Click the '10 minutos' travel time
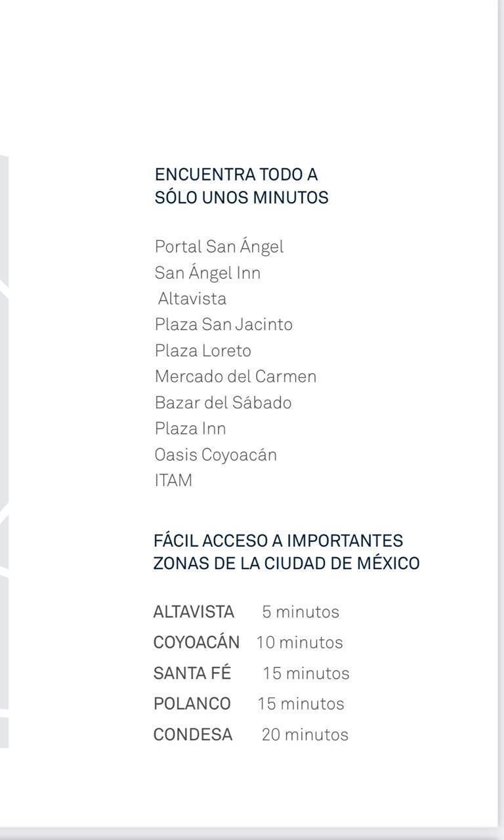Image resolution: width=504 pixels, height=840 pixels. coord(300,642)
